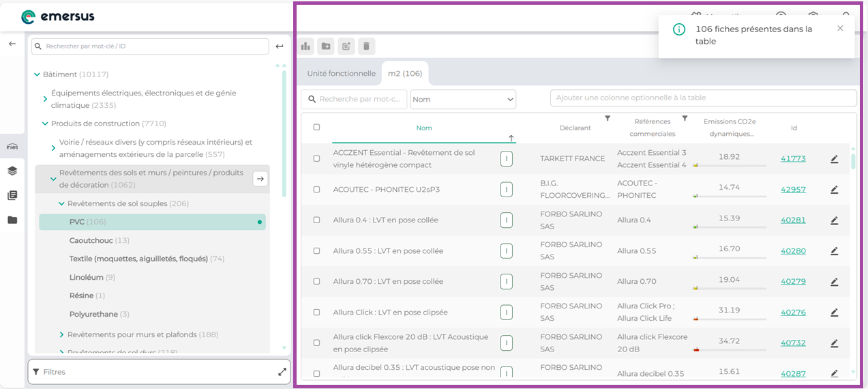Click the add-to-folder toolbar icon

click(x=326, y=46)
